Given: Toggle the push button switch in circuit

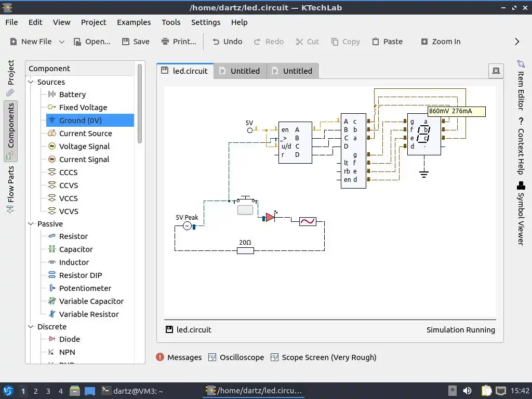Looking at the screenshot, I should point(245,210).
